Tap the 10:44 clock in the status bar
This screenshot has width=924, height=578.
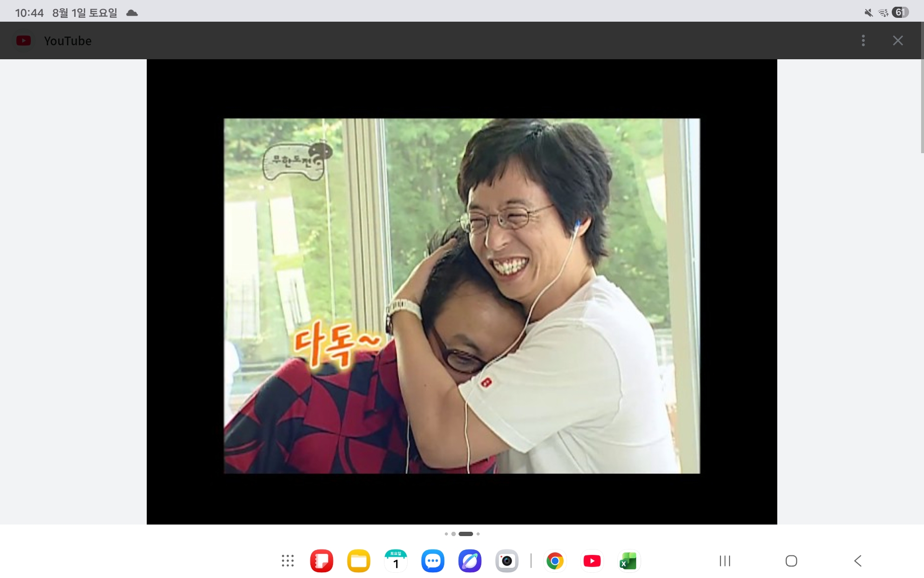[29, 13]
